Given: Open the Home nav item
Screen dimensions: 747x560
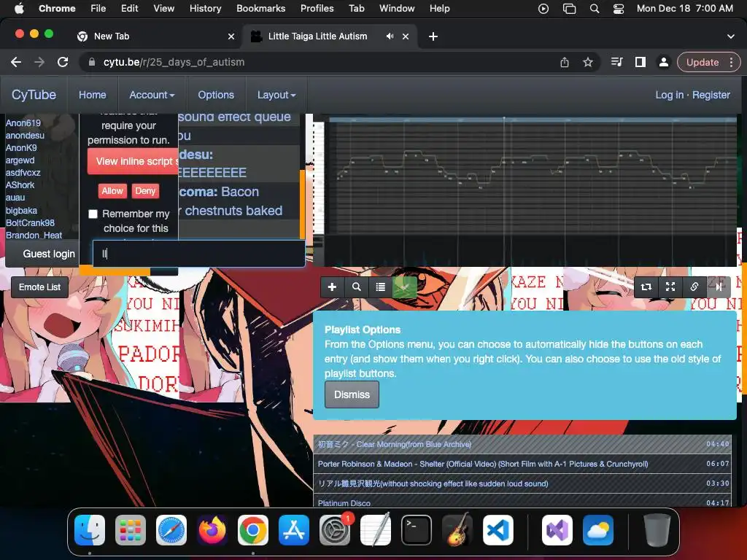Looking at the screenshot, I should click(x=93, y=95).
